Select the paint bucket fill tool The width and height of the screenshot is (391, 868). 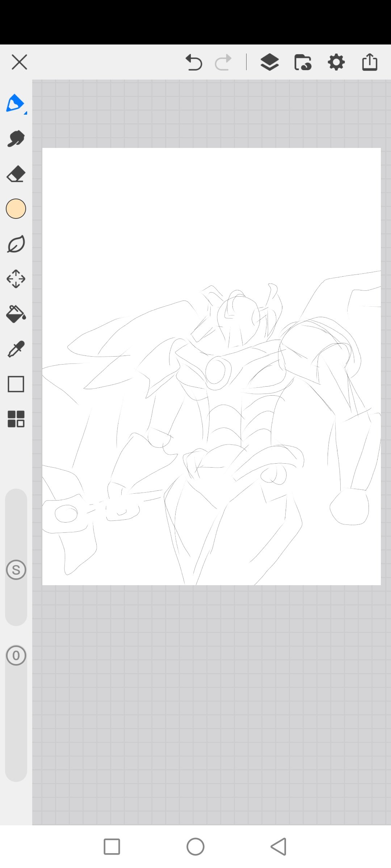click(16, 314)
